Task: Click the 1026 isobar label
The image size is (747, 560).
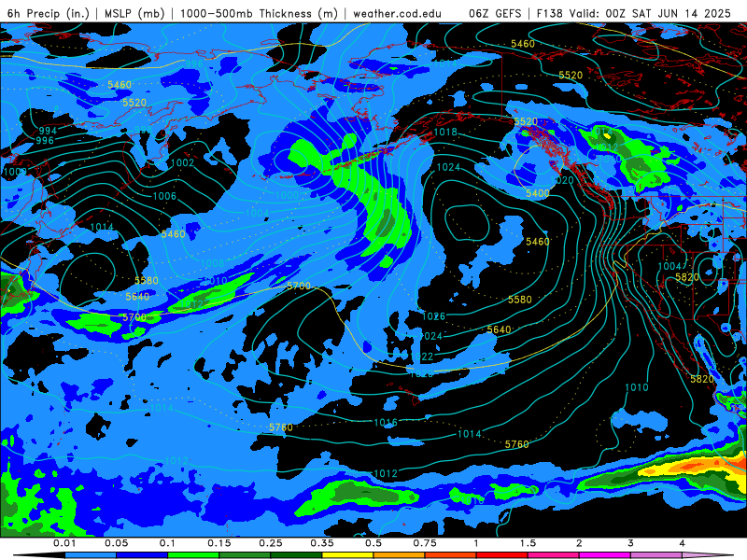Action: [x=433, y=316]
